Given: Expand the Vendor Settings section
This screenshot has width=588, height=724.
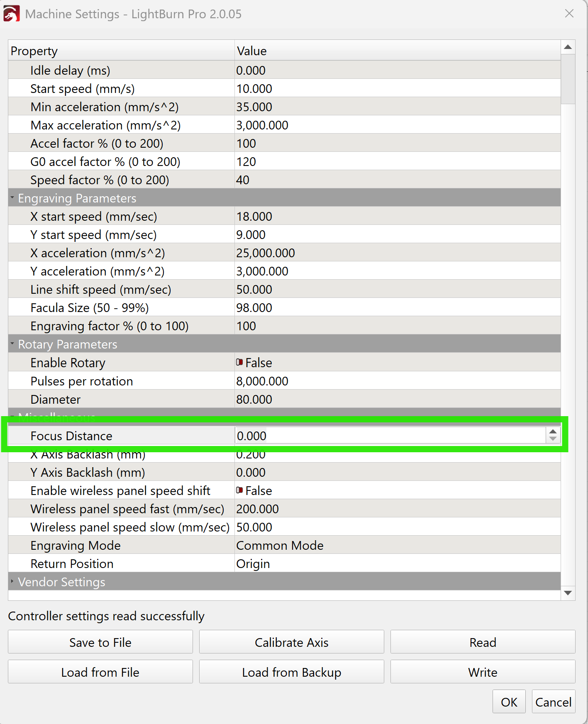Looking at the screenshot, I should pos(12,582).
